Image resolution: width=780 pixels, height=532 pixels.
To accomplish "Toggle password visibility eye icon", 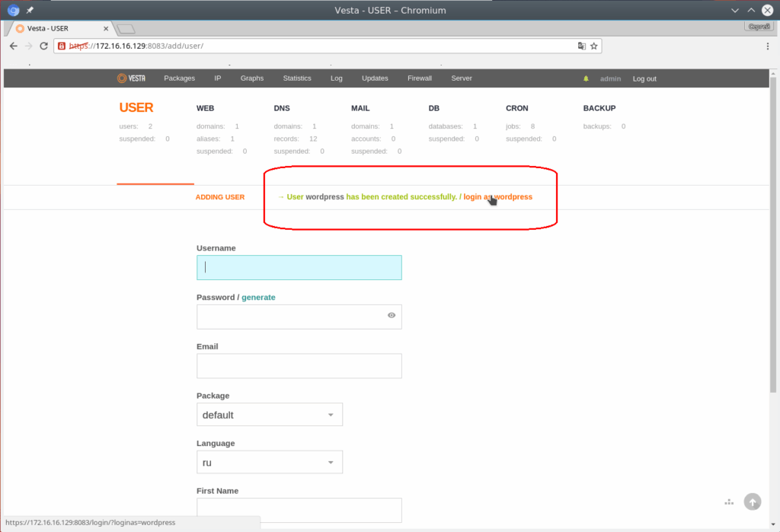I will (x=392, y=315).
